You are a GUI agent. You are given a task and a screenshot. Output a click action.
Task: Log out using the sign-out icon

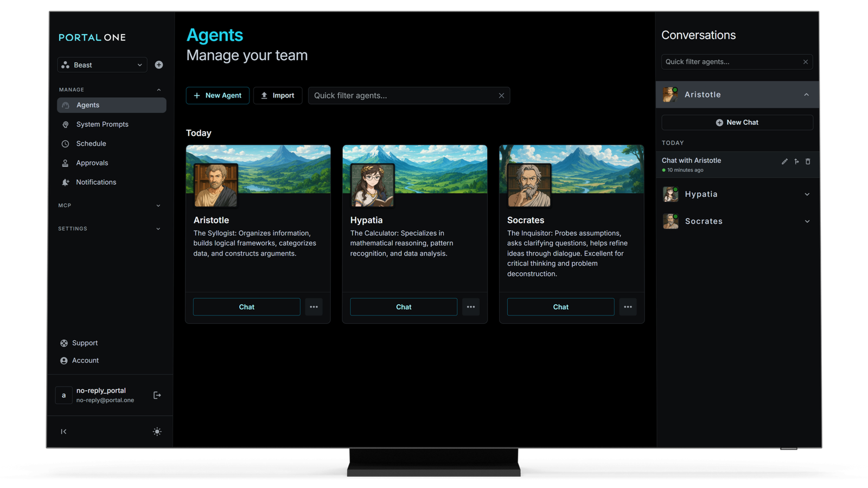tap(157, 395)
